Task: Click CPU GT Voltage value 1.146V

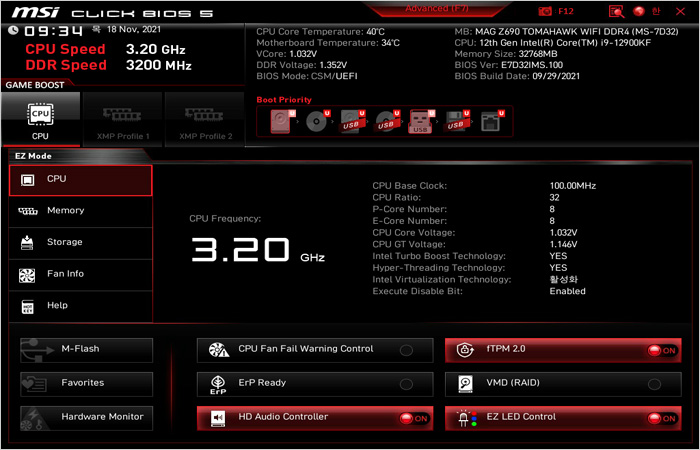Action: 563,244
